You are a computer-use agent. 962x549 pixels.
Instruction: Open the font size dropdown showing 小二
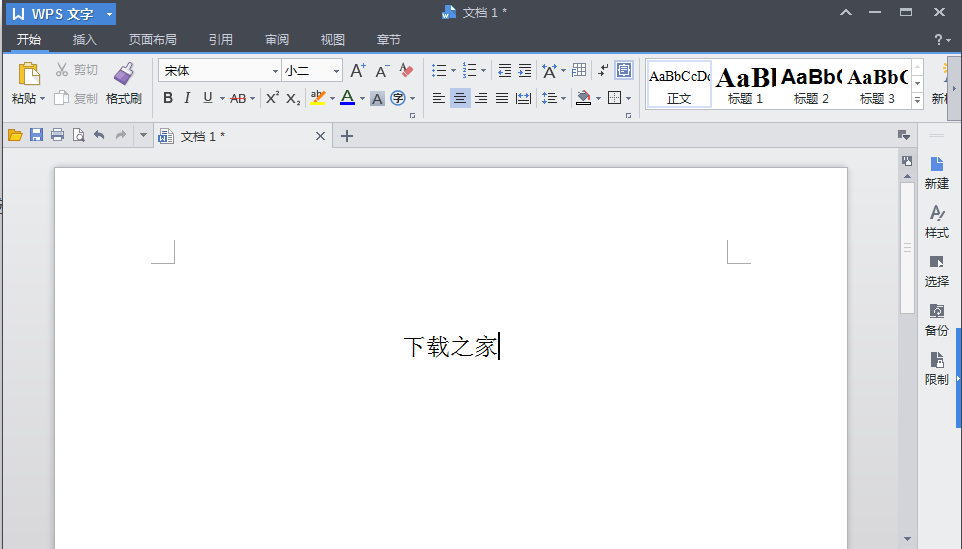tap(312, 71)
